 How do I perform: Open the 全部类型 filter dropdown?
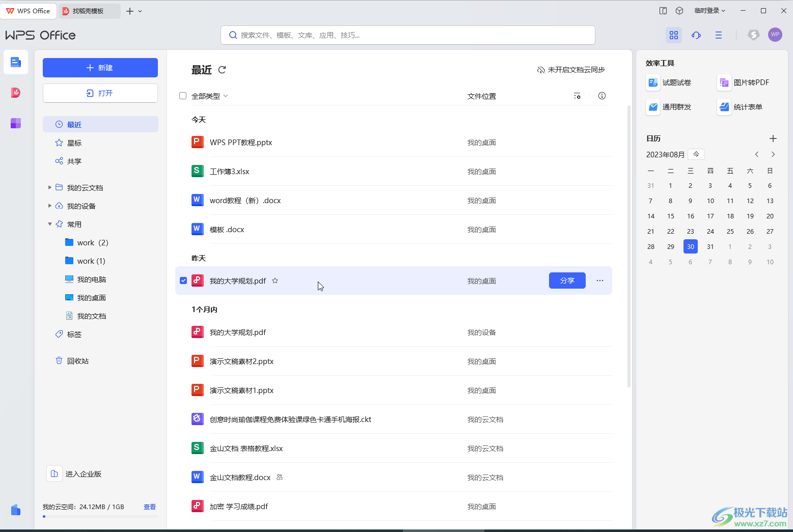point(209,96)
